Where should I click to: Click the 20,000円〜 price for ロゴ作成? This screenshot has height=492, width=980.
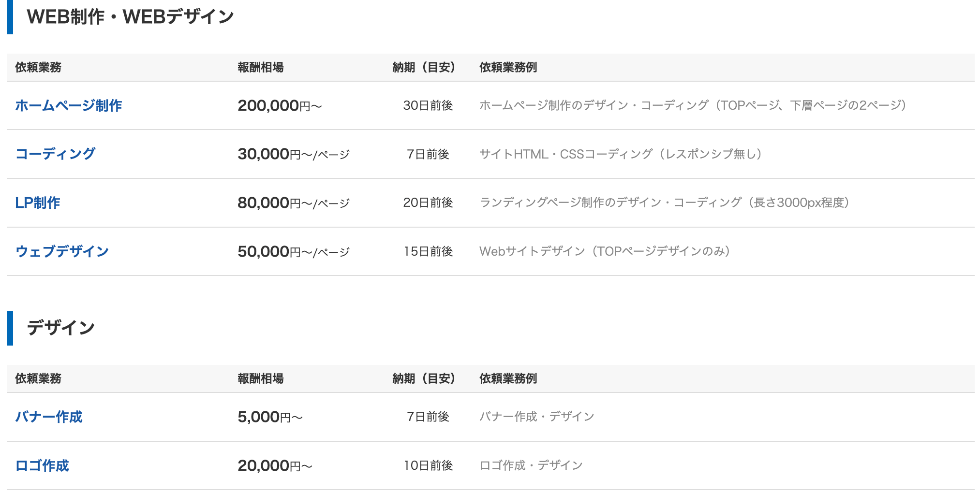275,466
